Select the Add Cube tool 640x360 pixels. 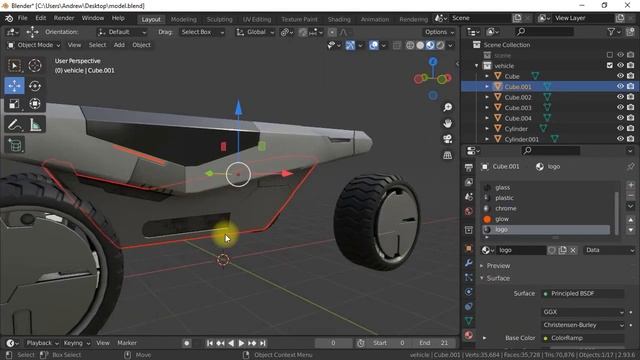coord(15,145)
